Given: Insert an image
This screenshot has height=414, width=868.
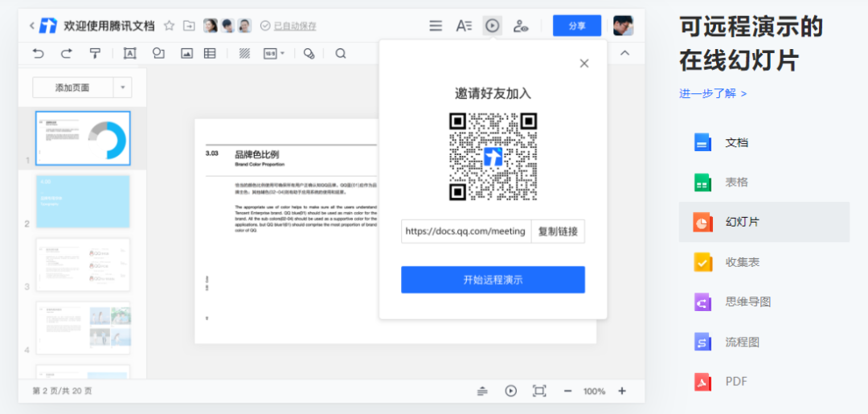Looking at the screenshot, I should click(x=186, y=54).
